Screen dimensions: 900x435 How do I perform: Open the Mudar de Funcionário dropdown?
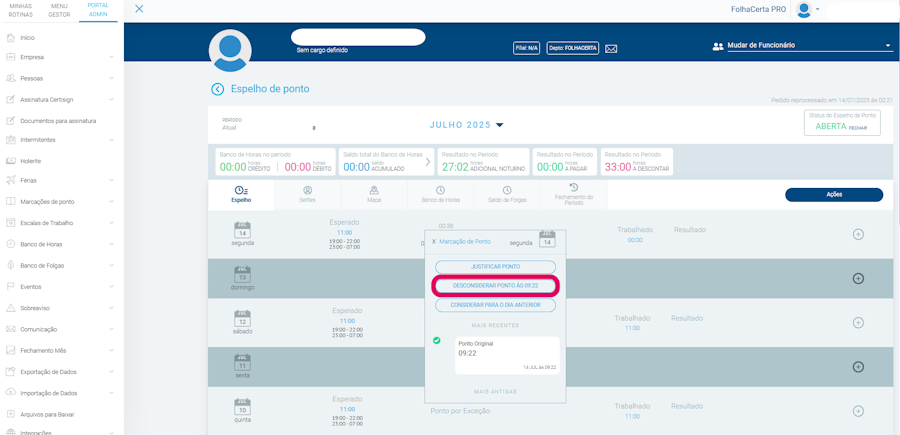[810, 45]
